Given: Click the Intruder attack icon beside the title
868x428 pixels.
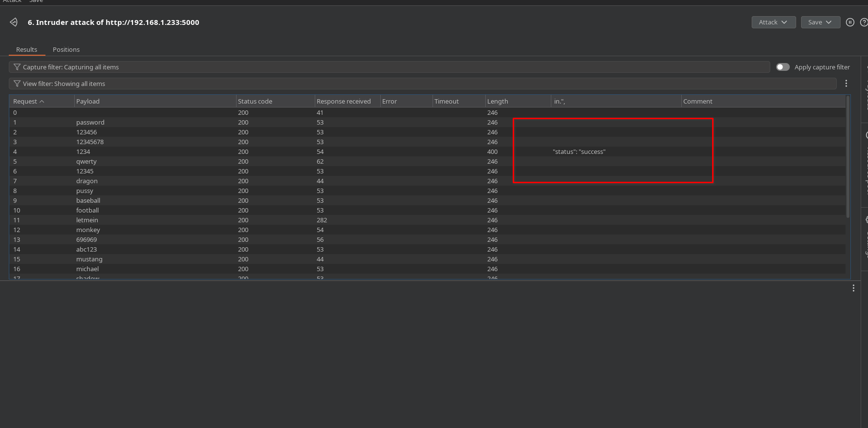Looking at the screenshot, I should click(x=14, y=22).
